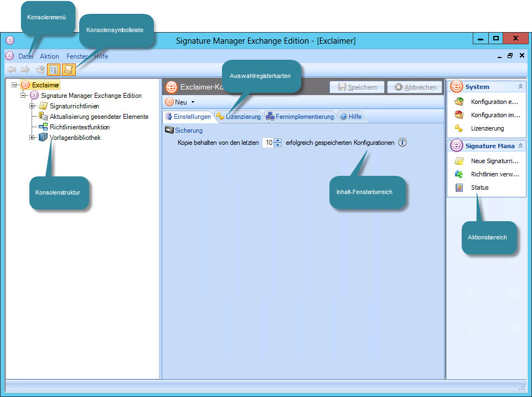532x397 pixels.
Task: Click the window resize grip in status bar
Action: click(x=522, y=387)
